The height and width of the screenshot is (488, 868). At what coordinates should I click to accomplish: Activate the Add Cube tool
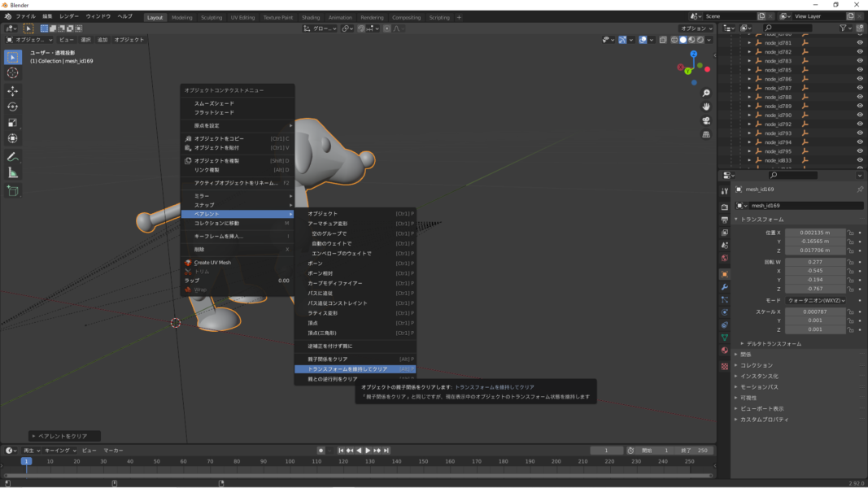click(x=13, y=191)
